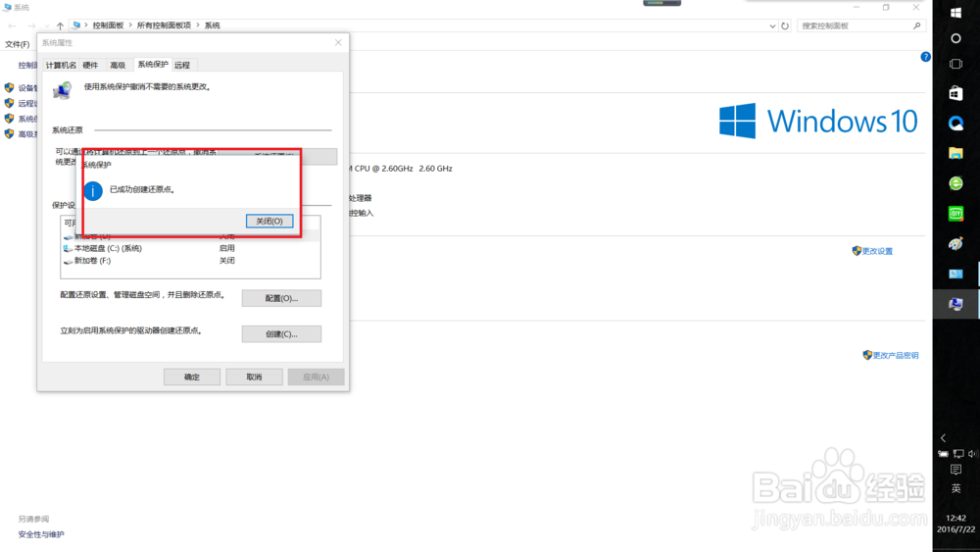Open Cortana search circle on the taskbar

pos(955,38)
